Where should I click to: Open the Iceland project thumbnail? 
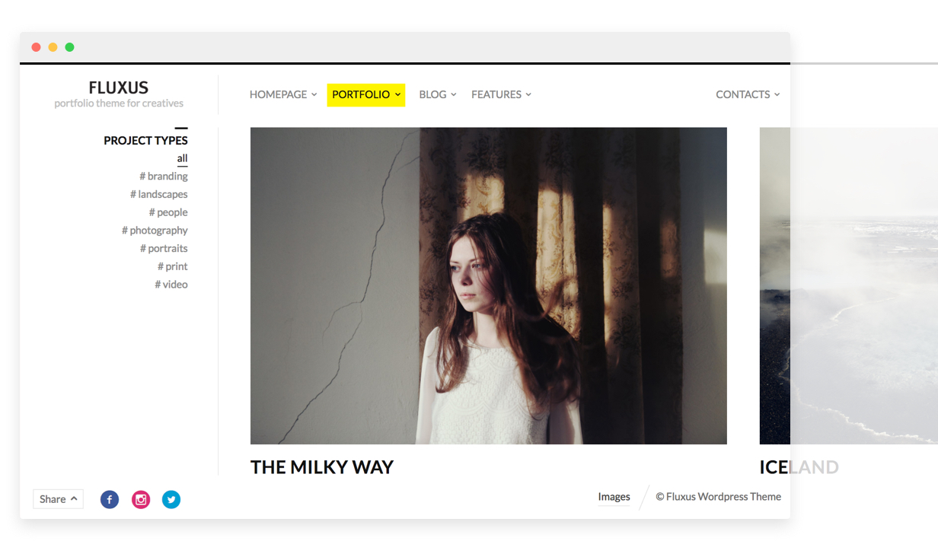pyautogui.click(x=849, y=285)
